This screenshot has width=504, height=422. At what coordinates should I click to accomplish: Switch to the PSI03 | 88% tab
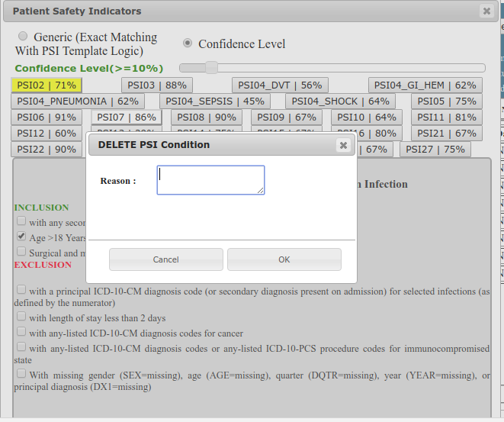[x=157, y=85]
